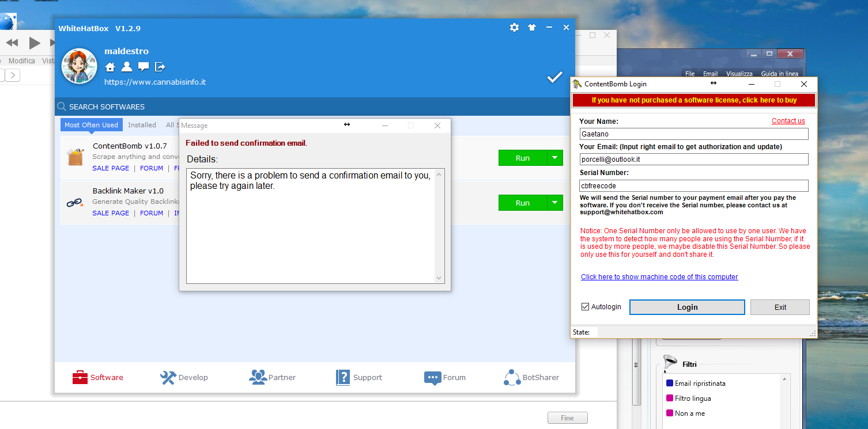Open the Support section in bottom bar

(359, 378)
